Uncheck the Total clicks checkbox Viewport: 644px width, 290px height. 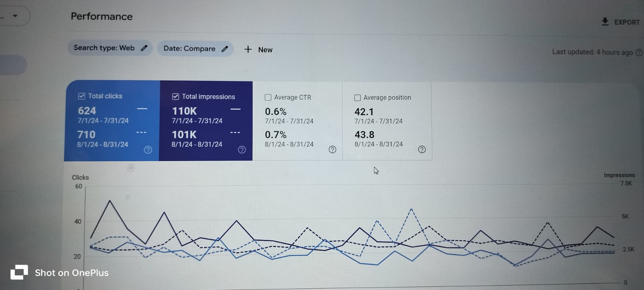82,96
